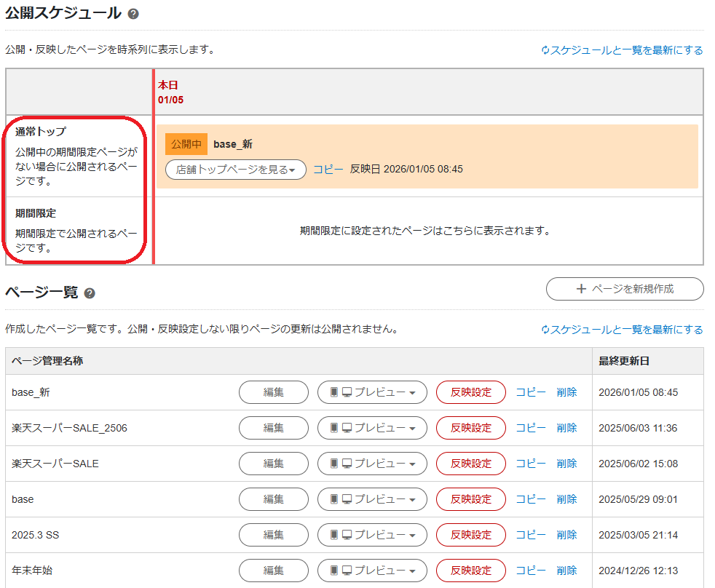Click 反映設定 for 楽天スーパーSALE page
Screen dimensions: 715x588
click(470, 464)
